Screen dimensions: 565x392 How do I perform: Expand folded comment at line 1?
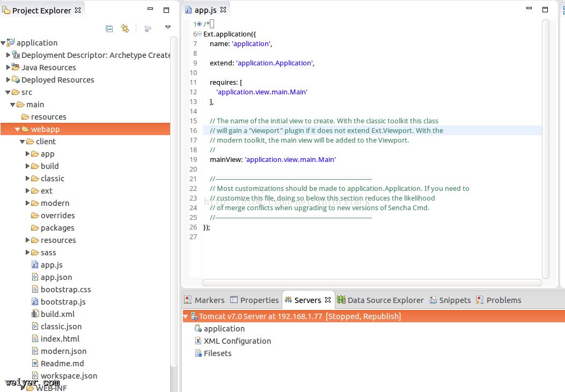click(x=199, y=24)
